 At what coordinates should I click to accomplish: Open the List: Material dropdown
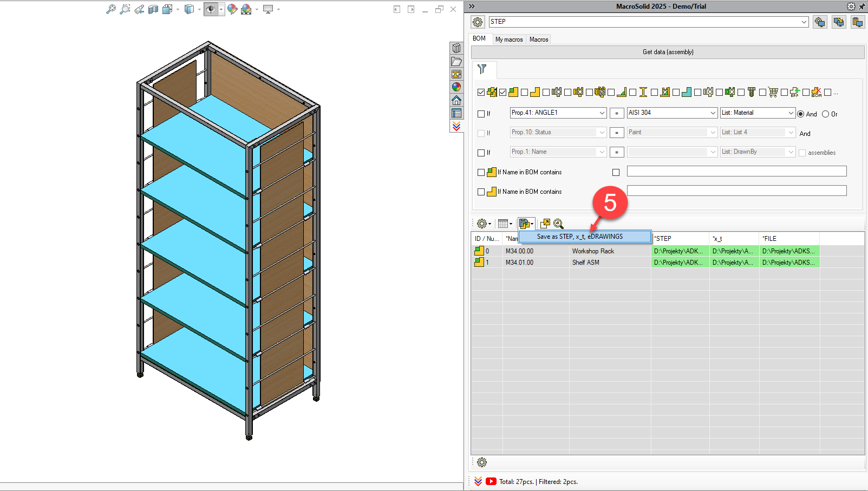pos(791,113)
